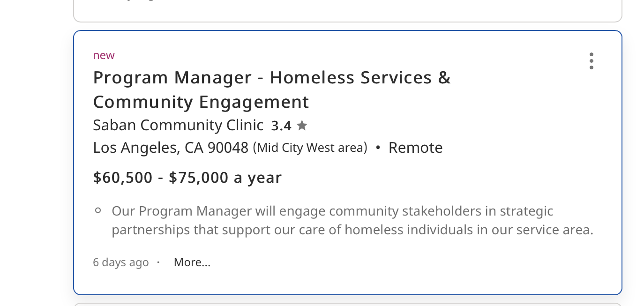
Task: Open the three-dot job options menu
Action: 591,61
